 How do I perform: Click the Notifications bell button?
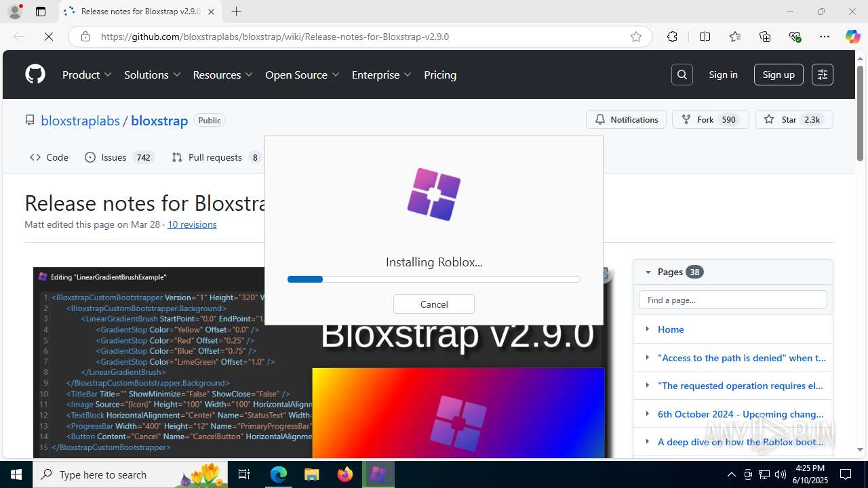coord(626,119)
